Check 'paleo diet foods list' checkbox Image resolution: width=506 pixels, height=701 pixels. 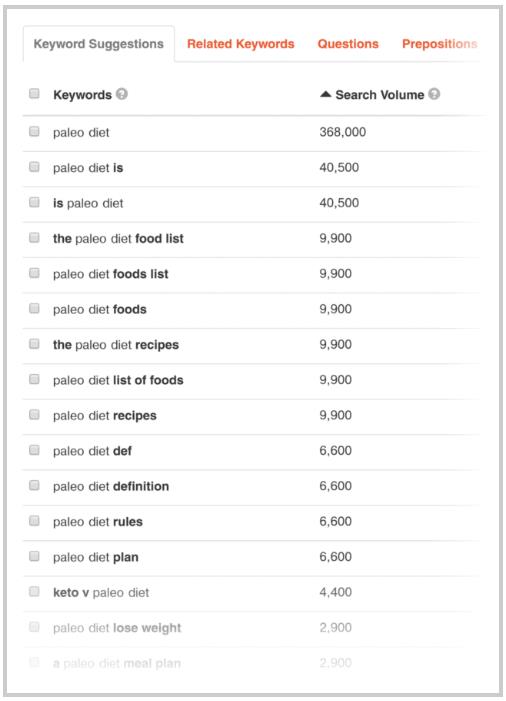34,273
